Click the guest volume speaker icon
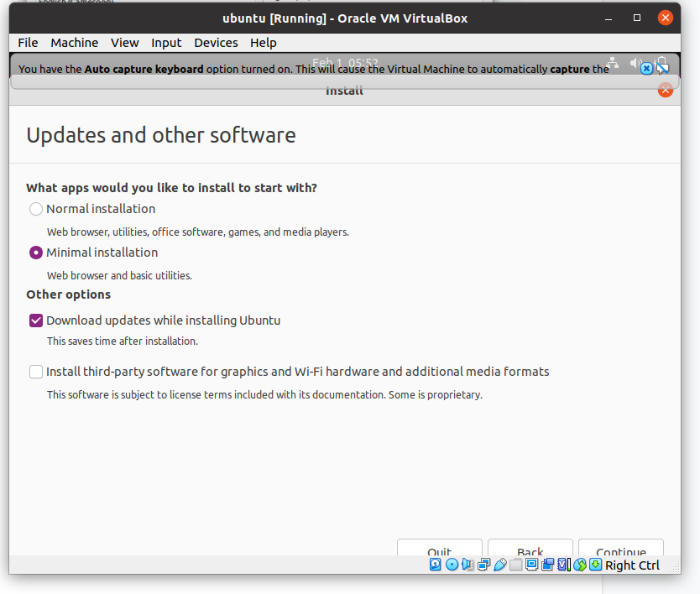700x594 pixels. pos(635,63)
